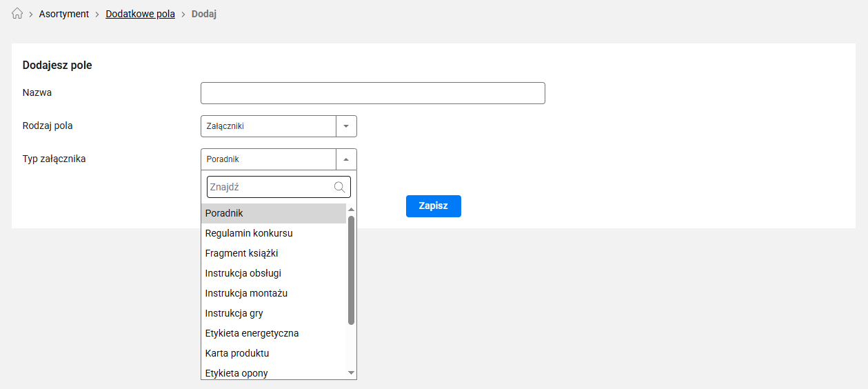Click the magnifier icon in the Znajdź box
The image size is (868, 389).
point(339,186)
